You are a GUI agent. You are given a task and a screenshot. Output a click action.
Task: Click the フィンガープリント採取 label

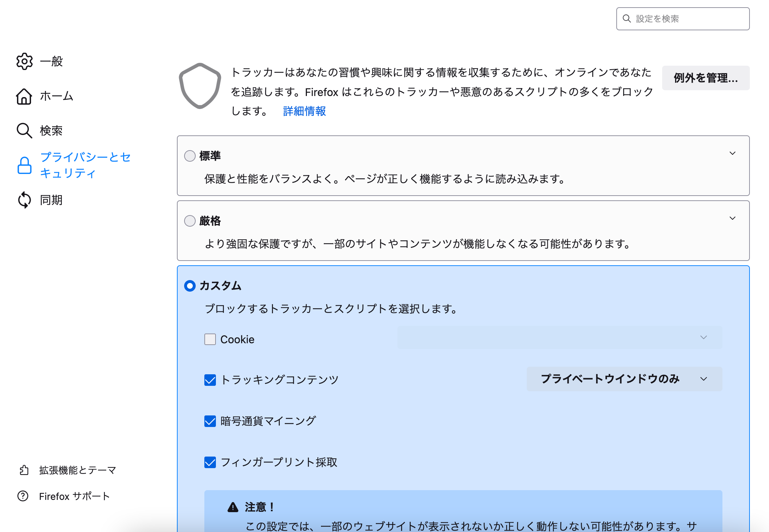tap(279, 462)
